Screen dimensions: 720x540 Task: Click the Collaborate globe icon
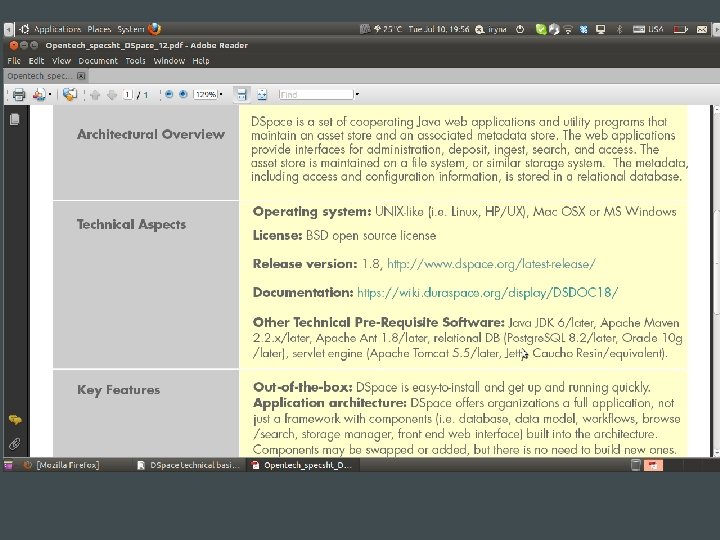point(70,95)
